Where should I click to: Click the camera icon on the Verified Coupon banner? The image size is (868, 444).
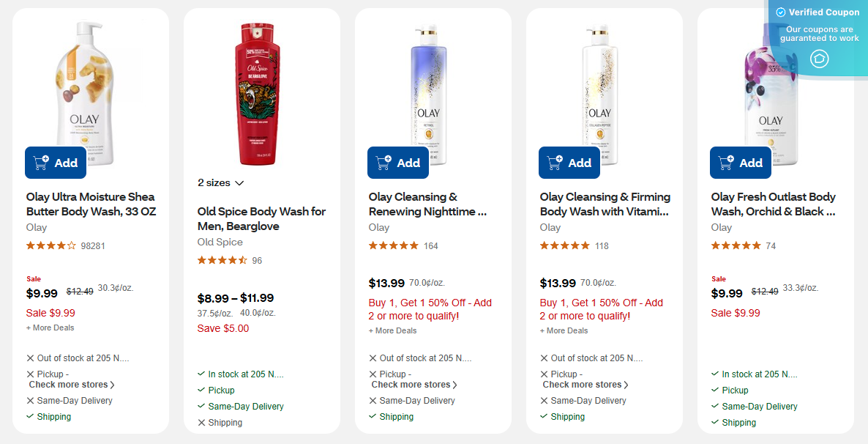pyautogui.click(x=819, y=59)
